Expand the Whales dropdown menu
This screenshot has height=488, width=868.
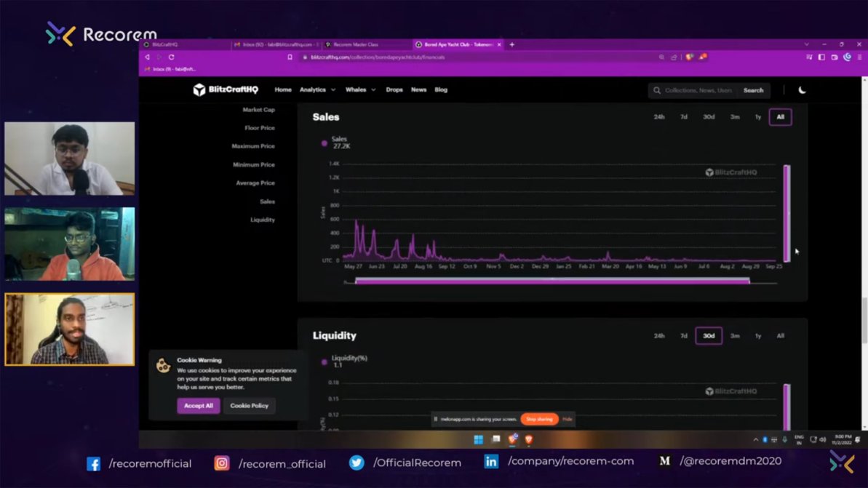(360, 89)
